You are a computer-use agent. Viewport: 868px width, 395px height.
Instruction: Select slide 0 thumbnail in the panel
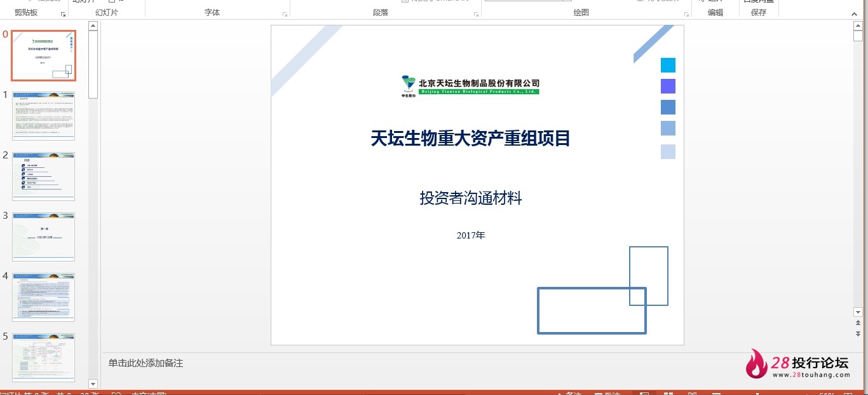[43, 55]
